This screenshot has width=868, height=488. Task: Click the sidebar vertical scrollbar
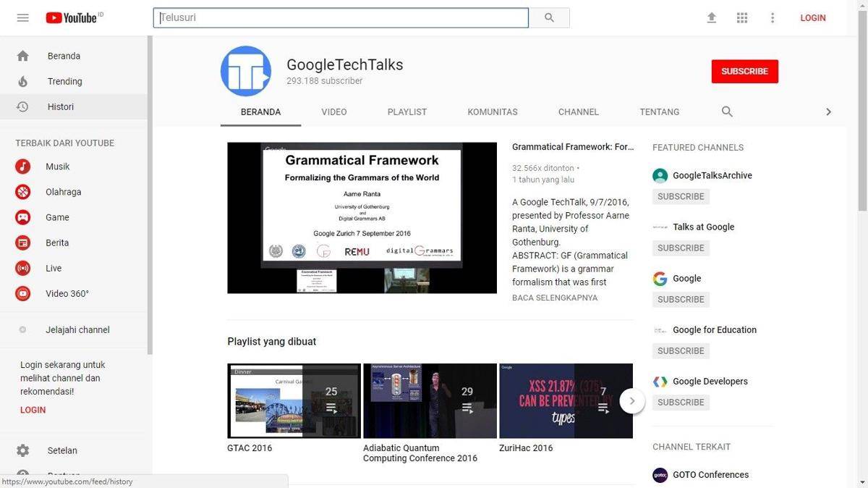150,195
